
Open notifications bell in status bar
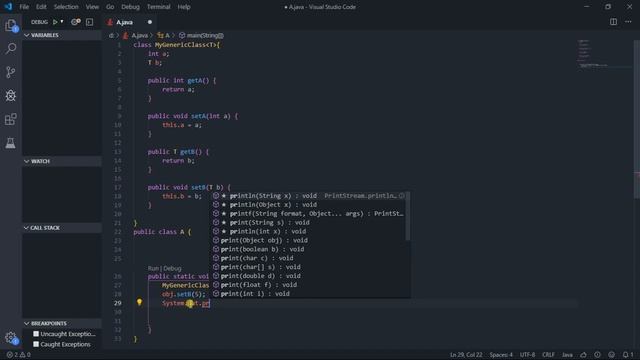[628, 355]
